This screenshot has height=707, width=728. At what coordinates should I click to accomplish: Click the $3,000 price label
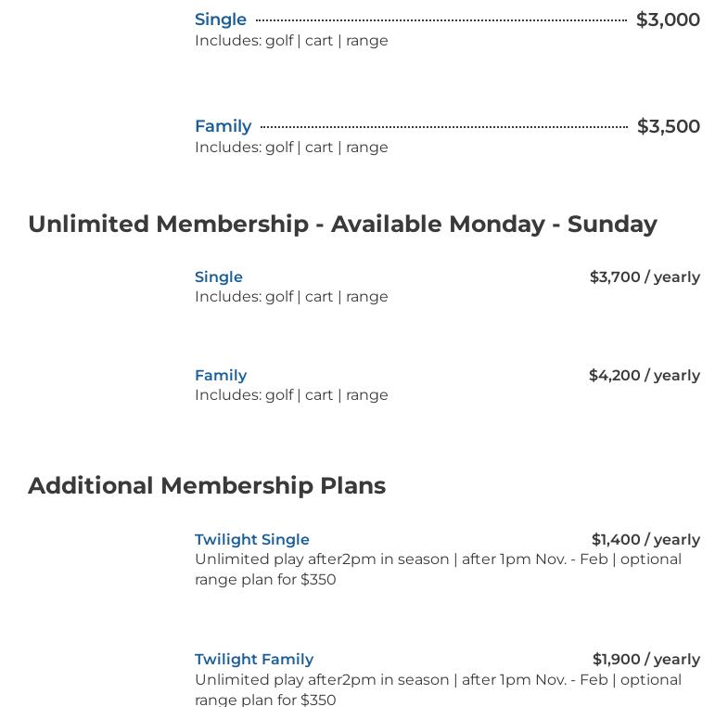668,19
